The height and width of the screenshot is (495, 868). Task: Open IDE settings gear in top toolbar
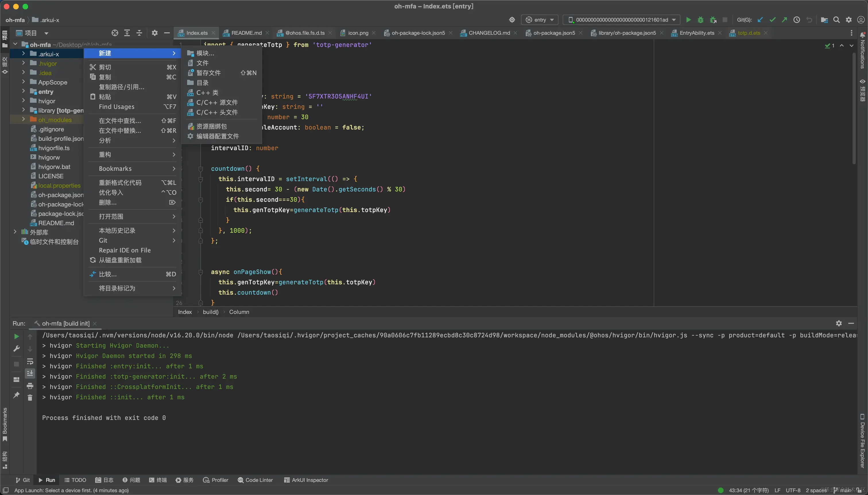[849, 20]
